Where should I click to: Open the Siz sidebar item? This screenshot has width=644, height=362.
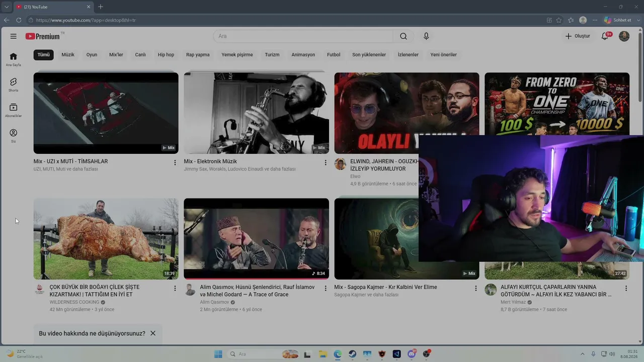click(x=14, y=136)
